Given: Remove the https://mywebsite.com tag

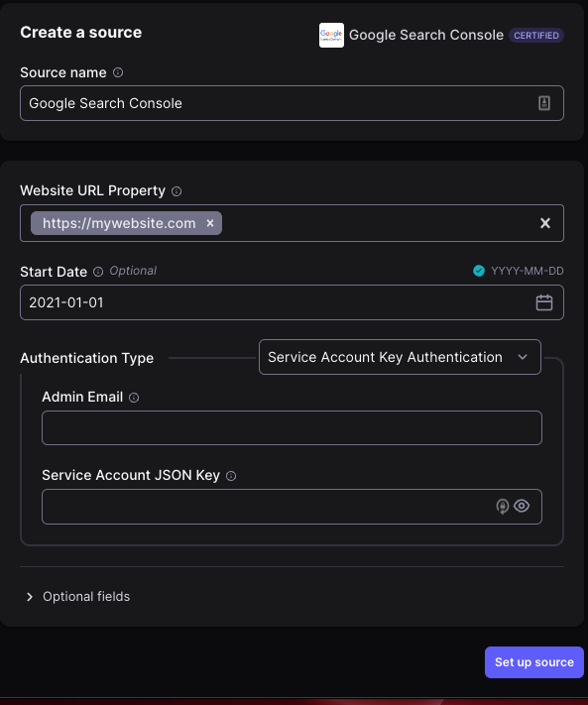Looking at the screenshot, I should pos(210,223).
